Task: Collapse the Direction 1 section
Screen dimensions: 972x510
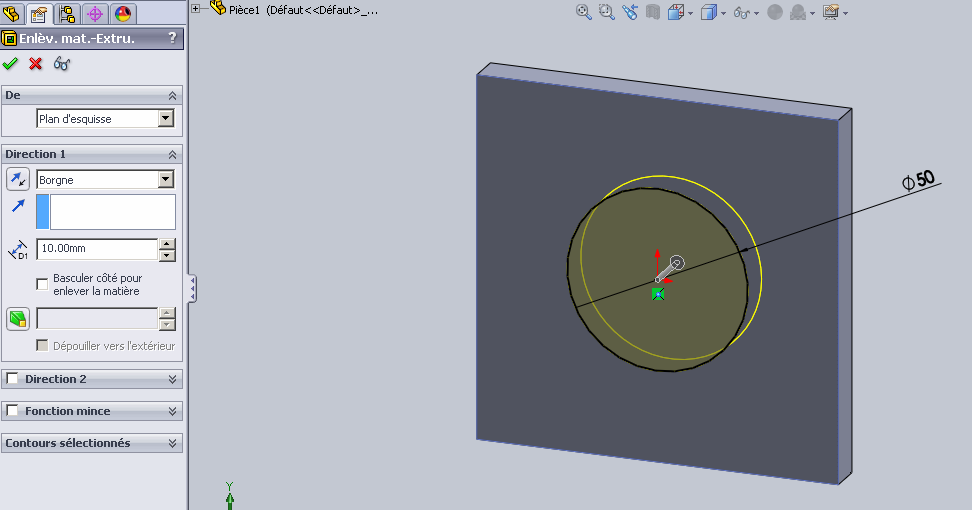Action: 172,154
